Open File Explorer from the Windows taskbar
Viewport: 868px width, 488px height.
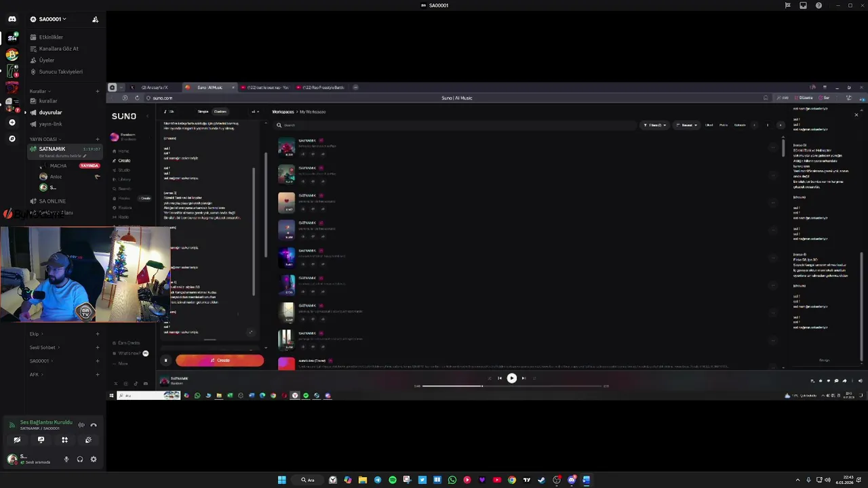[363, 480]
